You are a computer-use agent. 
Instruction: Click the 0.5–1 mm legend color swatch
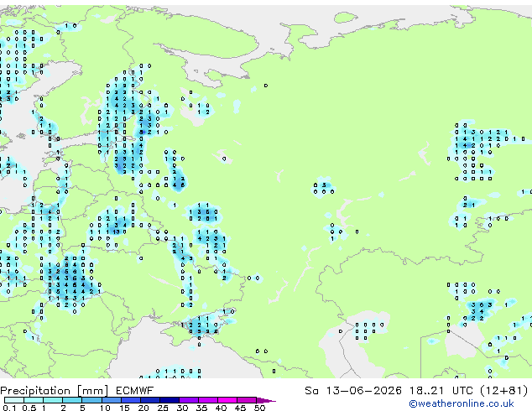pyautogui.click(x=34, y=400)
